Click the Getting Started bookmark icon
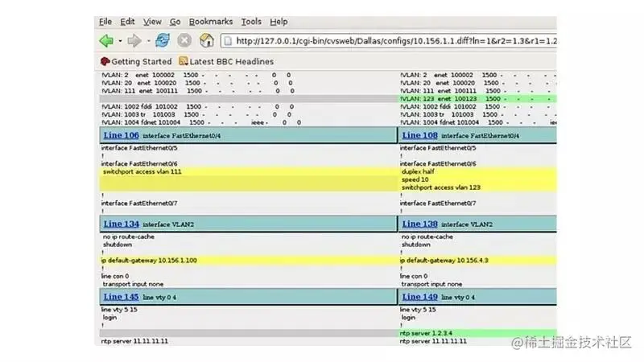The width and height of the screenshot is (644, 362). tap(105, 61)
